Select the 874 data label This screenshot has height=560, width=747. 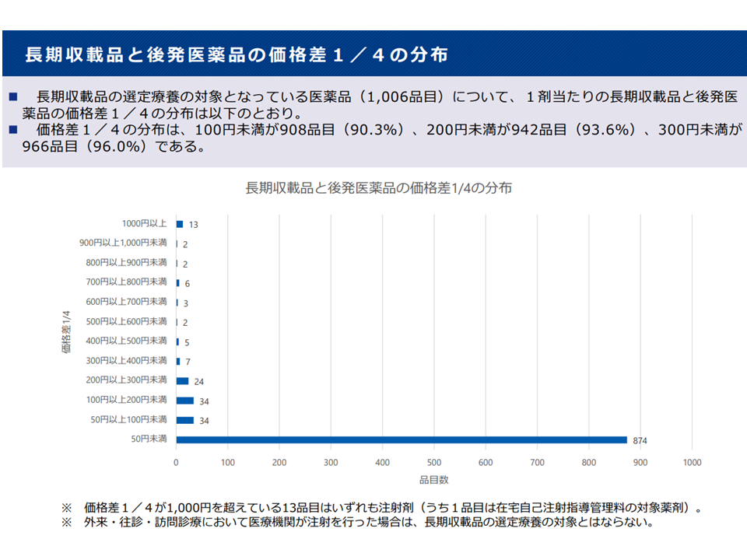(640, 440)
